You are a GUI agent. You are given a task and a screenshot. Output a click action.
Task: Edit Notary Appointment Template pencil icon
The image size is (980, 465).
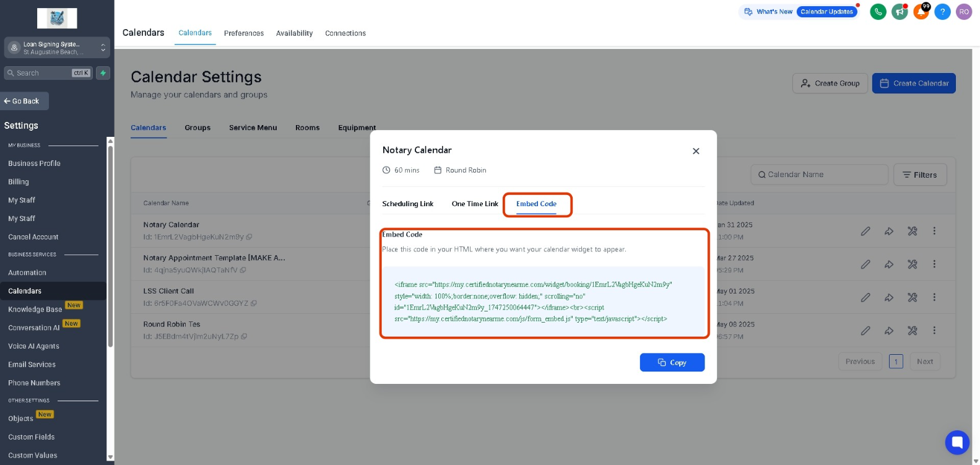[865, 264]
